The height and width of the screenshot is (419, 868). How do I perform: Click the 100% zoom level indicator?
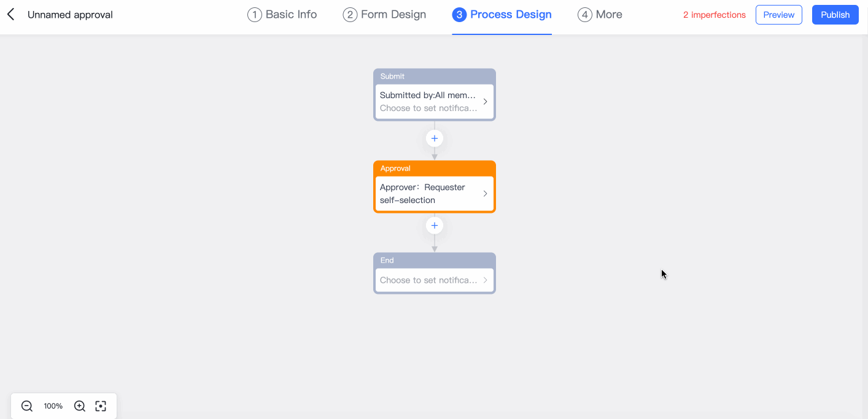click(53, 406)
